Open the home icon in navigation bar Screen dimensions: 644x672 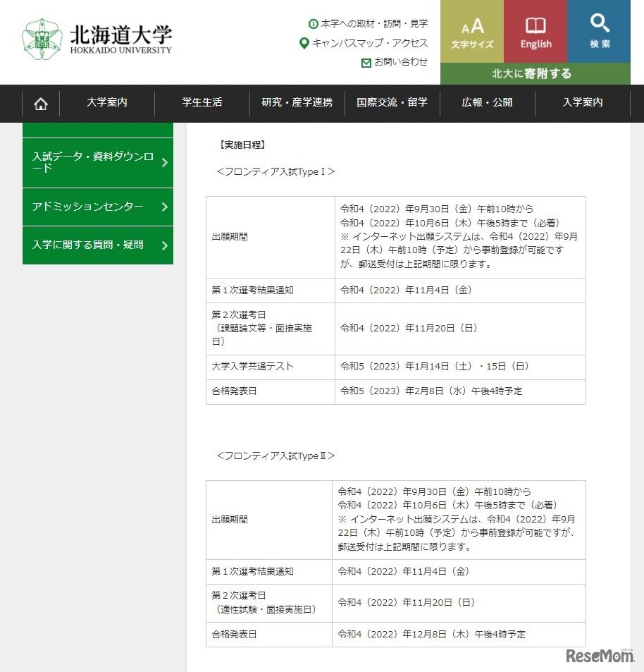point(41,104)
